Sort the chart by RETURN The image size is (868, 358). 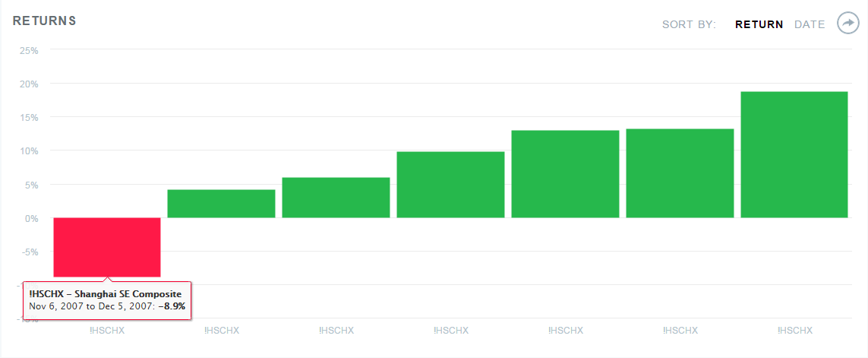(759, 24)
